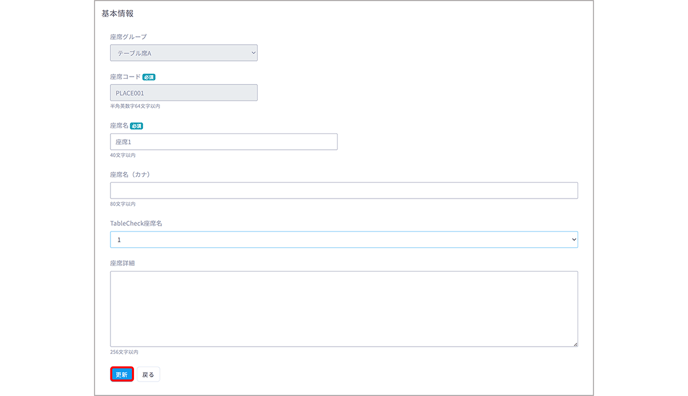
Task: Click the 80文字以内 hint text
Action: pos(123,204)
